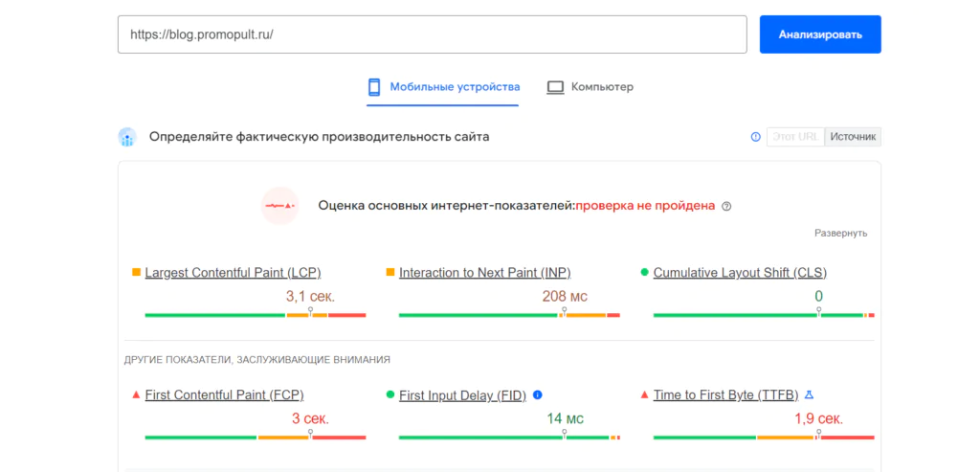
Task: Click the red core web vitals status icon
Action: [x=279, y=206]
